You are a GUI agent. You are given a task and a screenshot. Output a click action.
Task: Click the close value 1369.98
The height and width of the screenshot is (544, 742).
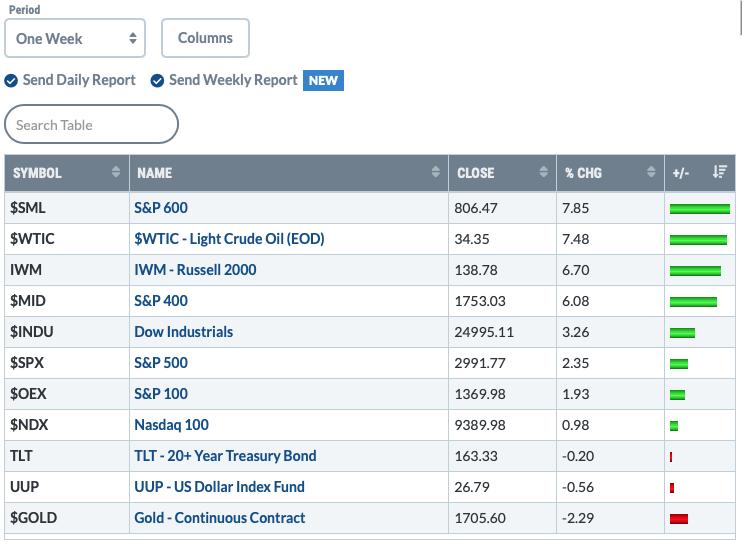click(480, 394)
